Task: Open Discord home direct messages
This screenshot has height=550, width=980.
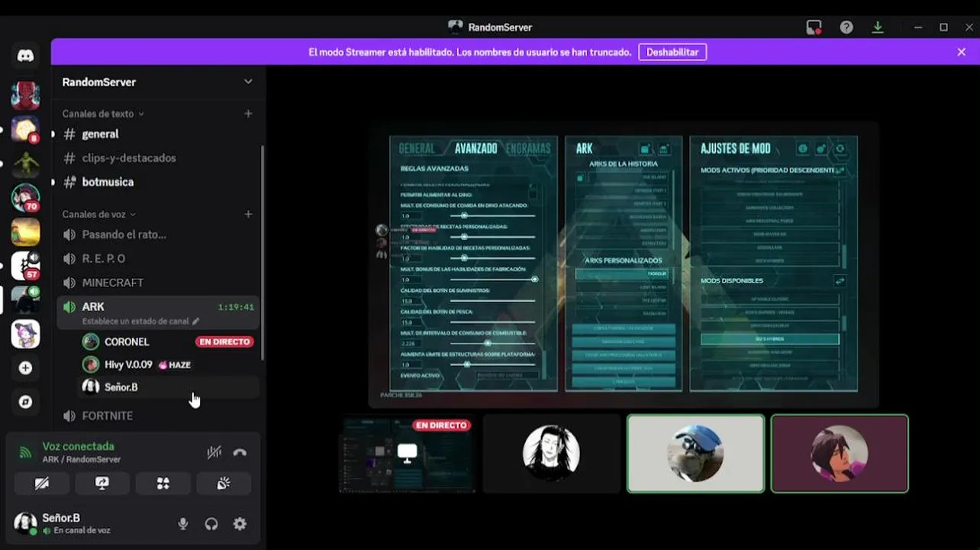Action: [25, 56]
